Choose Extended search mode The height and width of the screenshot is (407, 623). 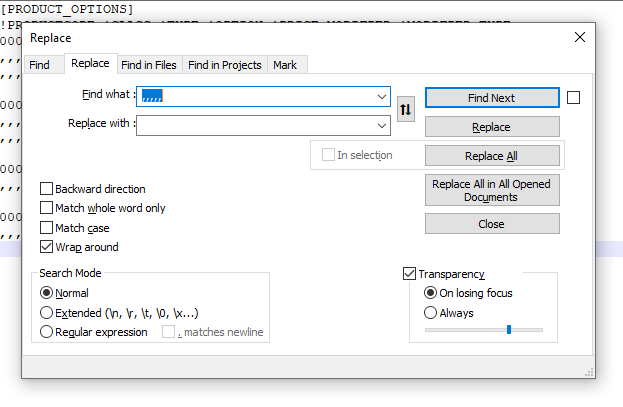(46, 313)
